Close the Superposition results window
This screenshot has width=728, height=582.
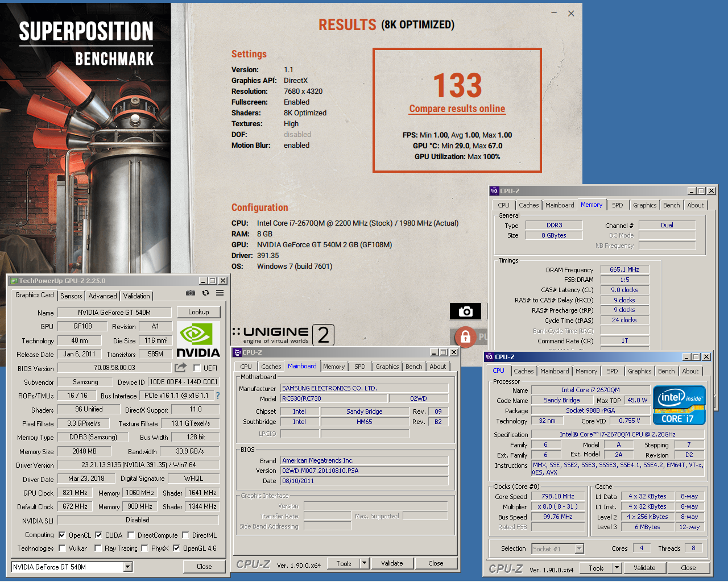[x=571, y=14]
